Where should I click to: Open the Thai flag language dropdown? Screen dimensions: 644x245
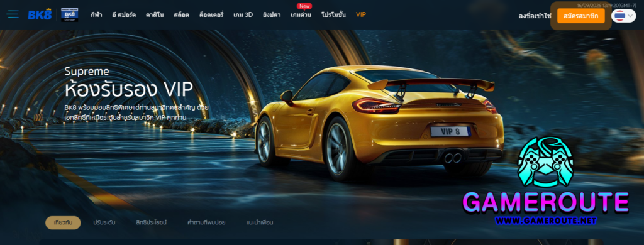tap(623, 16)
